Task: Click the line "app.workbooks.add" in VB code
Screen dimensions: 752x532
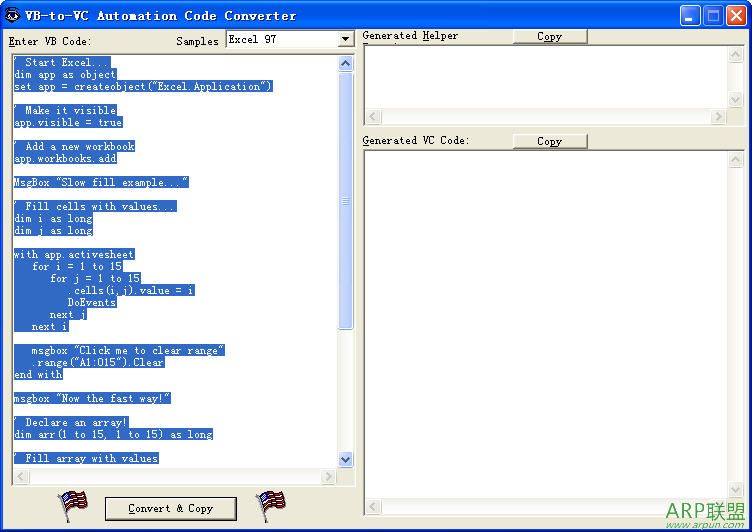Action: pos(65,158)
